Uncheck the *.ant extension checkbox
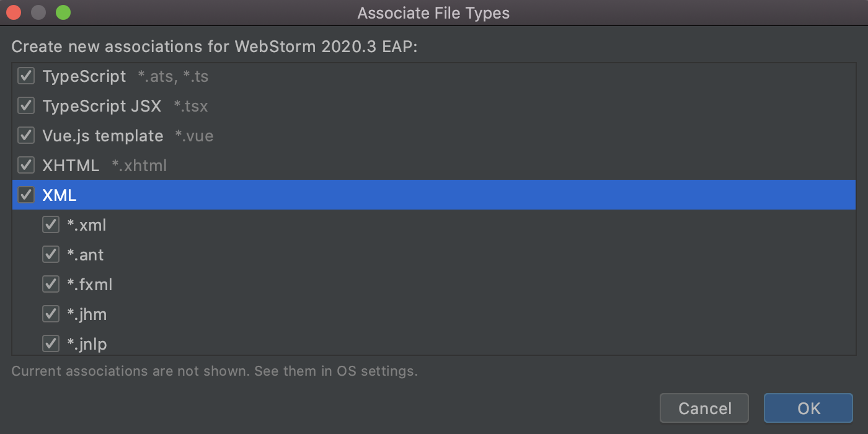Screen dimensions: 868x434 coord(51,255)
